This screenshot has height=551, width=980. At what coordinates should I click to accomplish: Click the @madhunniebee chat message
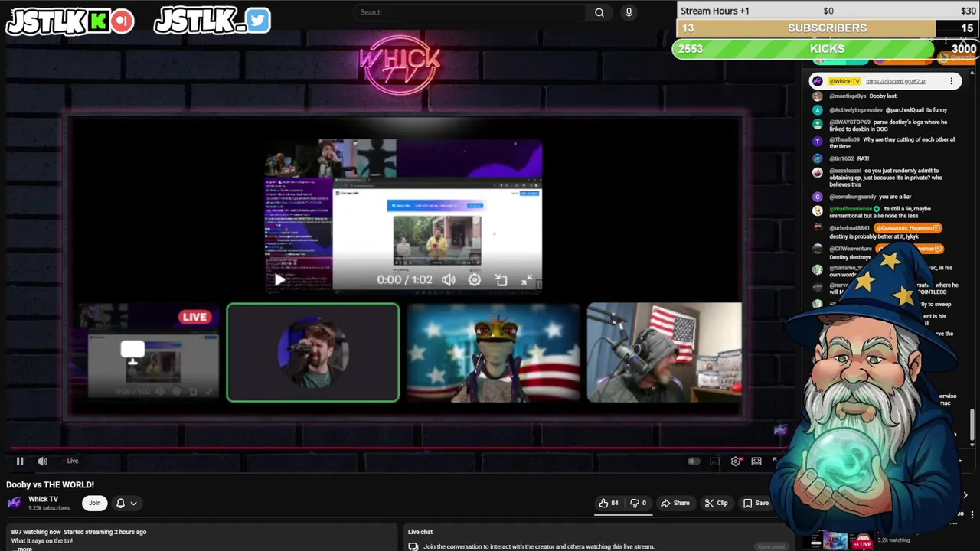(880, 212)
